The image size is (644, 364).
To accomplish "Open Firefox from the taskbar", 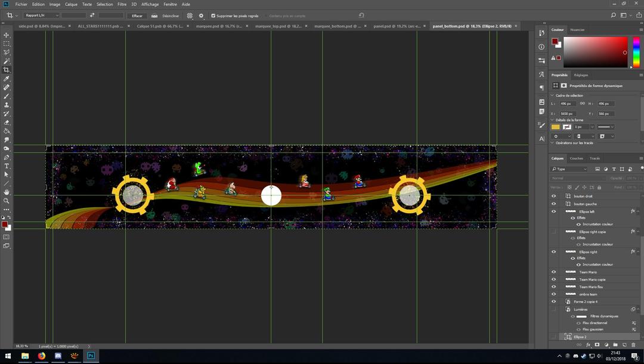I will click(42, 356).
